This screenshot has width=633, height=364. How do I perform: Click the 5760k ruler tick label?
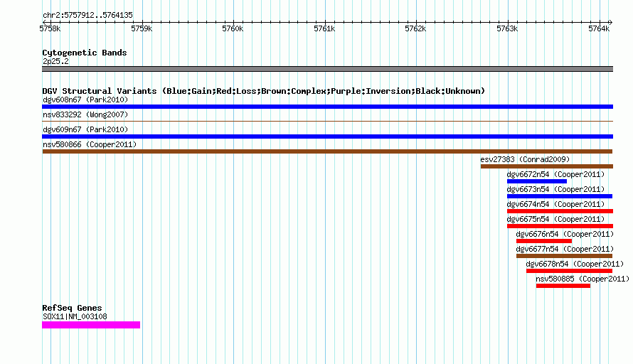[x=233, y=28]
